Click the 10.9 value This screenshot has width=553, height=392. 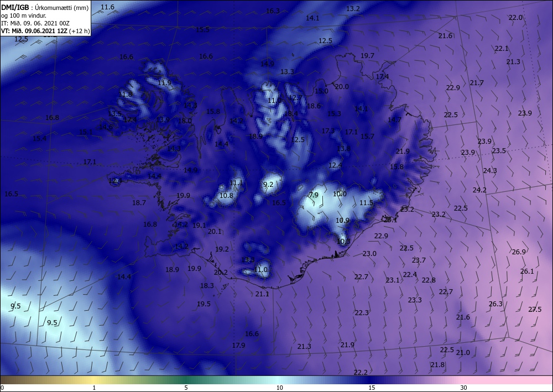342,221
